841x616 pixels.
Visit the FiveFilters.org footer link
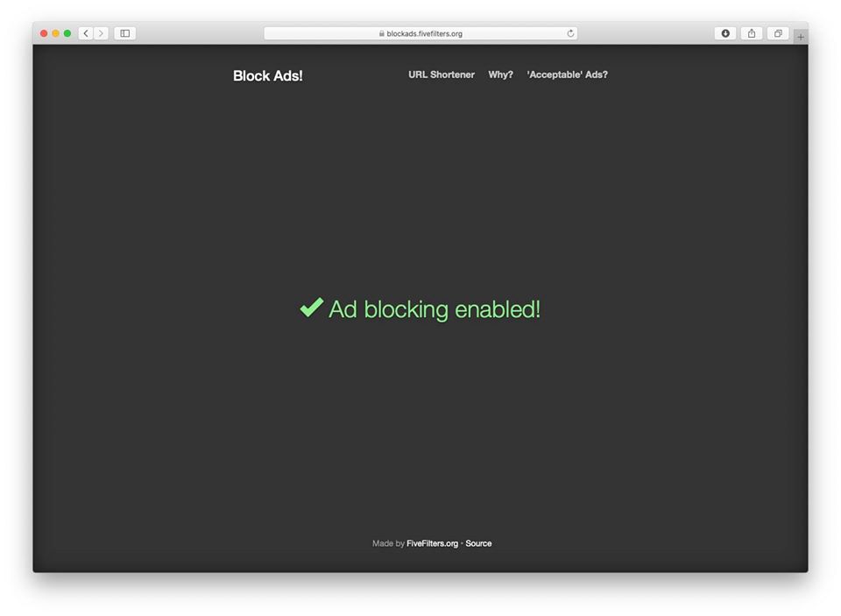tap(432, 543)
